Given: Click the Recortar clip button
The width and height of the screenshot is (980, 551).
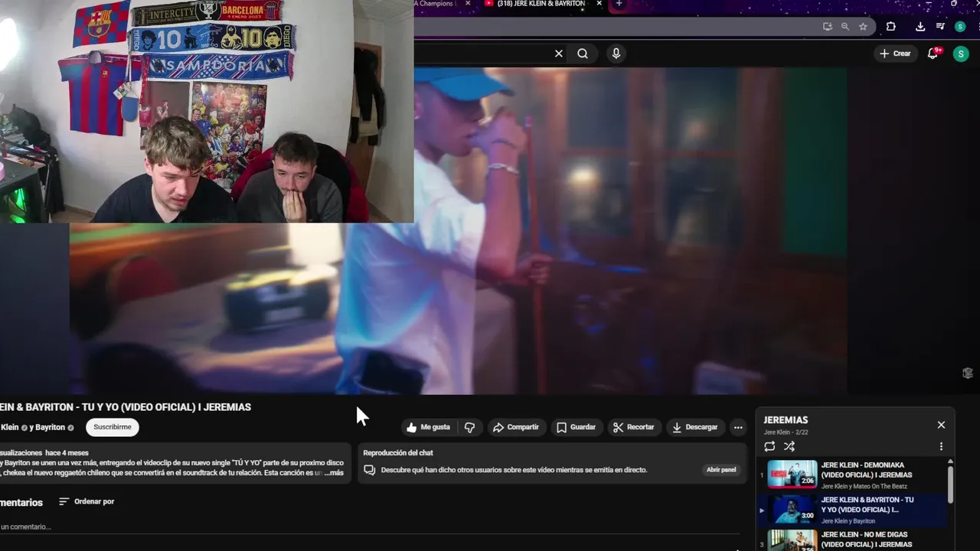Looking at the screenshot, I should pyautogui.click(x=634, y=427).
